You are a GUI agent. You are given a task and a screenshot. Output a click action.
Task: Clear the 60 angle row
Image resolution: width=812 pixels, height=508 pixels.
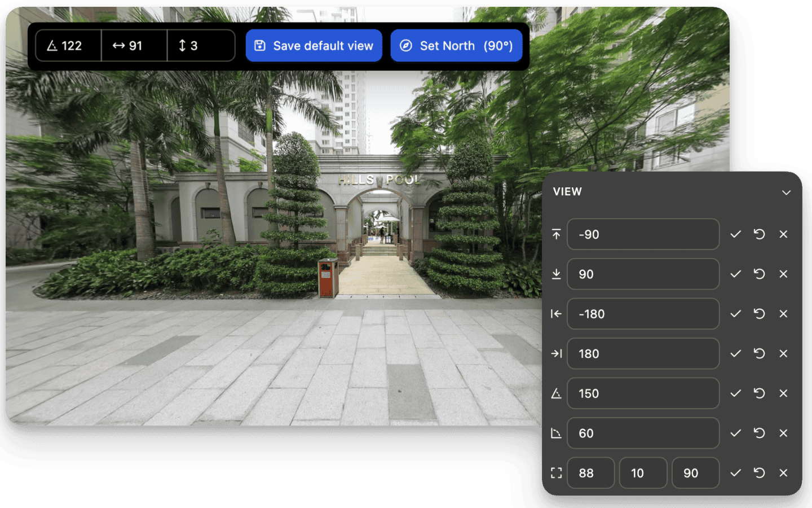pyautogui.click(x=783, y=433)
